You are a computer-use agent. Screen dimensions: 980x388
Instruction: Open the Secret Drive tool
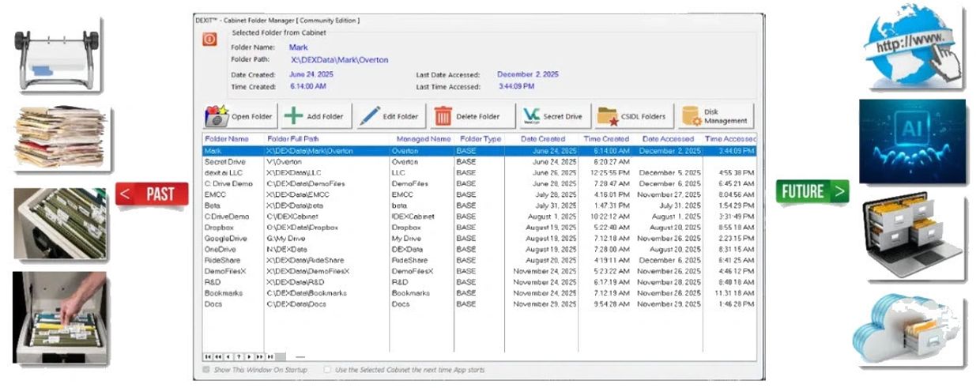(552, 116)
